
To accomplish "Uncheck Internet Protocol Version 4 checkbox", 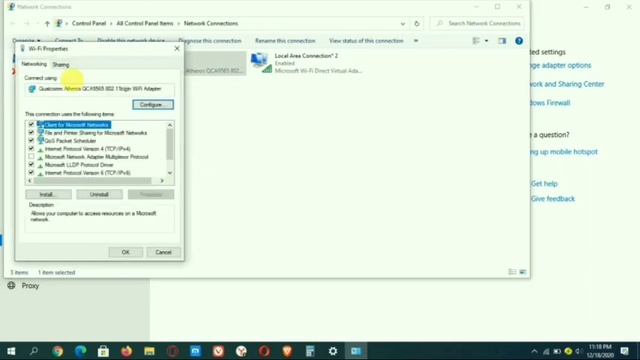I will click(x=31, y=149).
